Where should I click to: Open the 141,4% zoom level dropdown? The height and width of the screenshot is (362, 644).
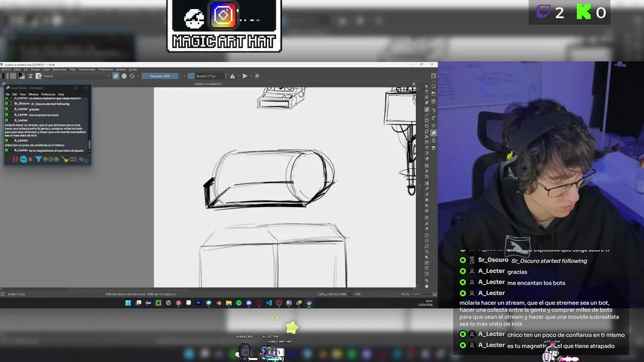point(405,294)
